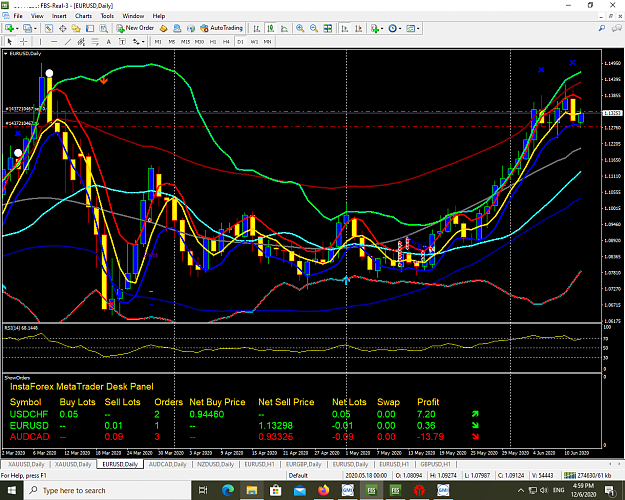Viewport: 625px width, 500px height.
Task: Select the Text tool 'A'
Action: coord(108,41)
